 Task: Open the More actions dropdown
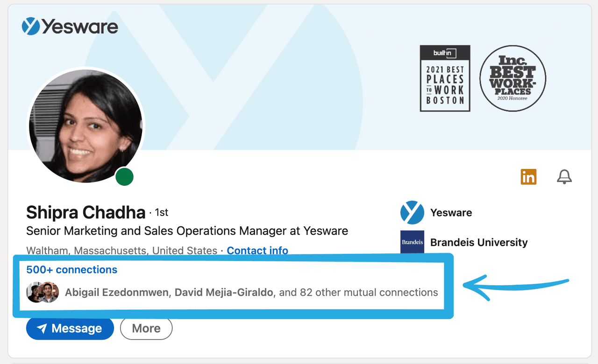146,329
